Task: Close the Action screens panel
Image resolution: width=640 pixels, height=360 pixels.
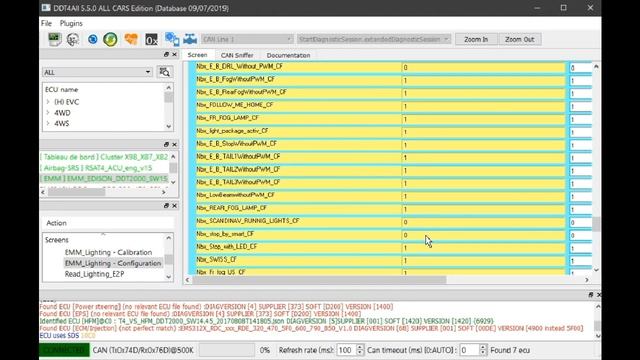Action: point(174,206)
